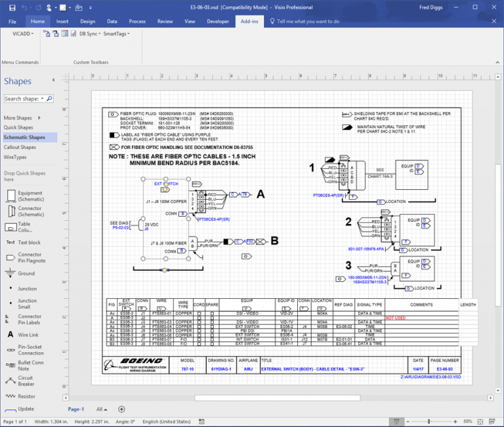The height and width of the screenshot is (427, 504).
Task: Click the search magnifier in Shapes
Action: point(51,99)
